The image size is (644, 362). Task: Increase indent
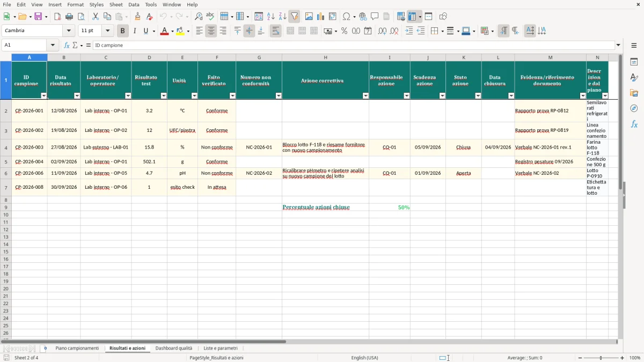(x=409, y=31)
